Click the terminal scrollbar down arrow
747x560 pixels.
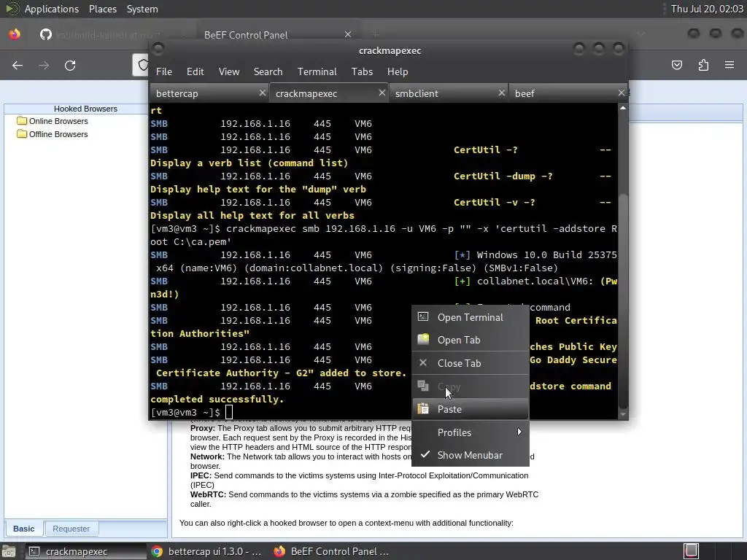click(x=623, y=415)
